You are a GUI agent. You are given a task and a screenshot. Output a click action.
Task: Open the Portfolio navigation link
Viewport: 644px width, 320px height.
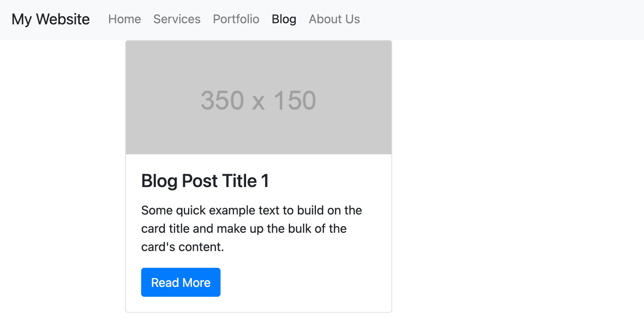click(236, 19)
